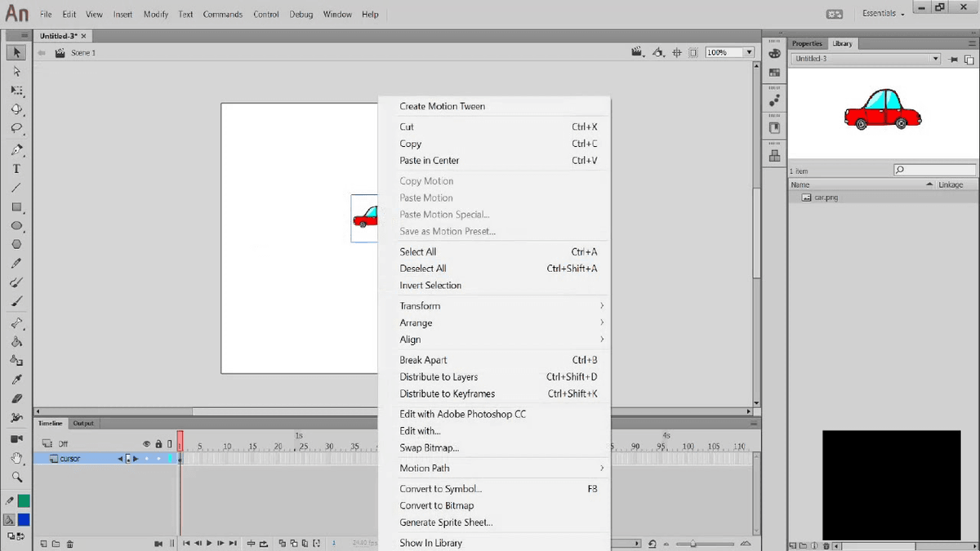Play the timeline animation
Image resolution: width=980 pixels, height=551 pixels.
point(209,543)
